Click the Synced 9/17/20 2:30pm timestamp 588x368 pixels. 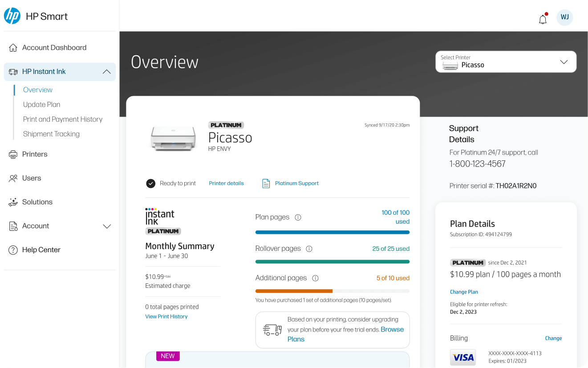[387, 125]
